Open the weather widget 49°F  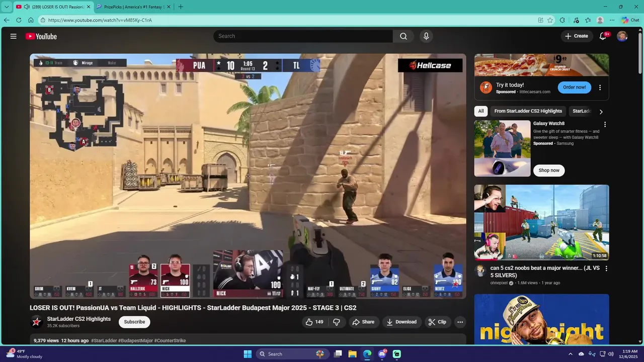pyautogui.click(x=24, y=354)
